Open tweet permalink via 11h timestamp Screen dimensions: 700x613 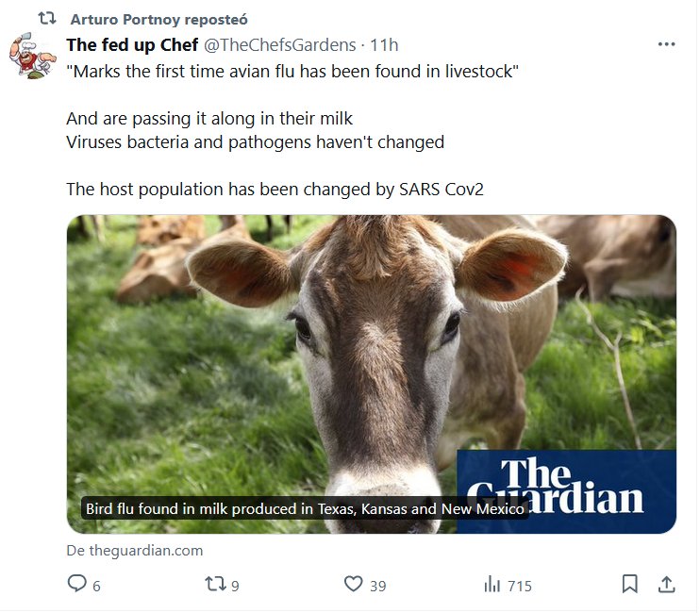click(x=384, y=44)
